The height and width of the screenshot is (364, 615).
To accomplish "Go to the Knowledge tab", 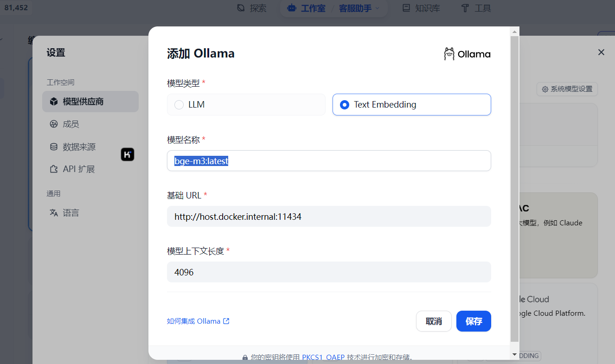I will tap(422, 8).
